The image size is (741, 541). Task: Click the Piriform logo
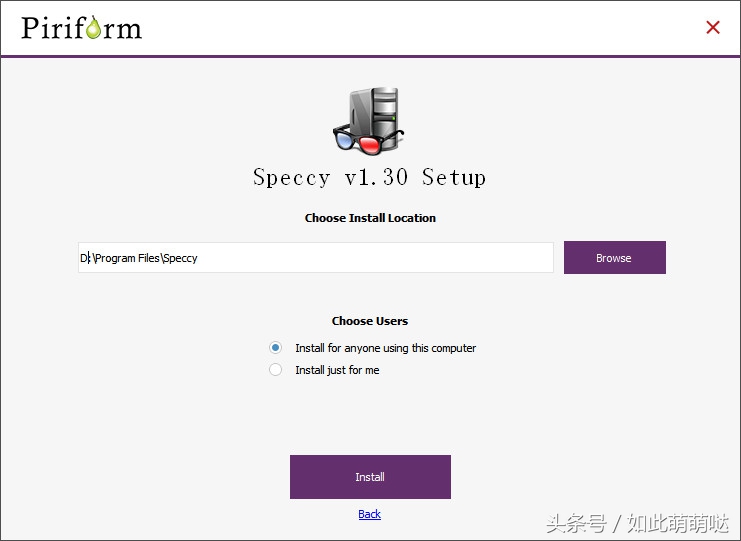(x=81, y=27)
